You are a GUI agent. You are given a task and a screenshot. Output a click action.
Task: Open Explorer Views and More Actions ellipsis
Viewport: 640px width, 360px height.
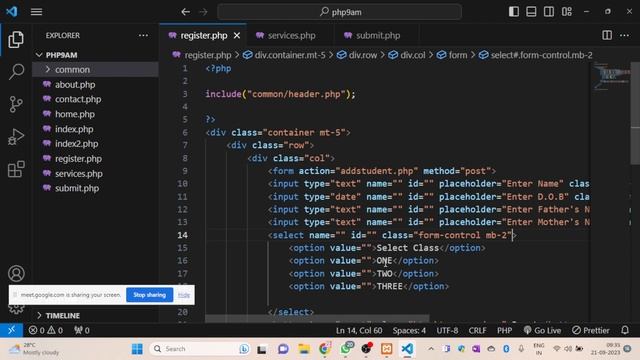click(x=143, y=36)
